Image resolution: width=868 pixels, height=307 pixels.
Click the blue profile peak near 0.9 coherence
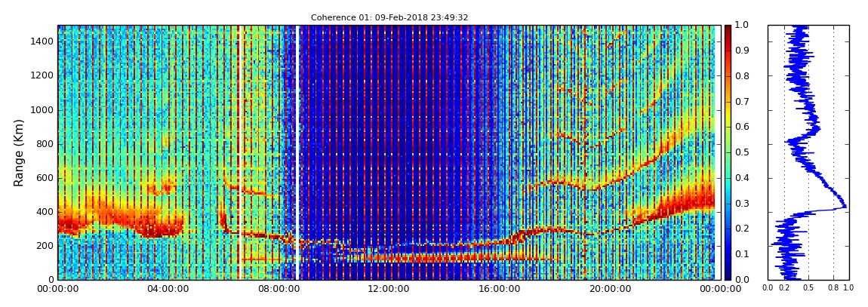tap(844, 206)
